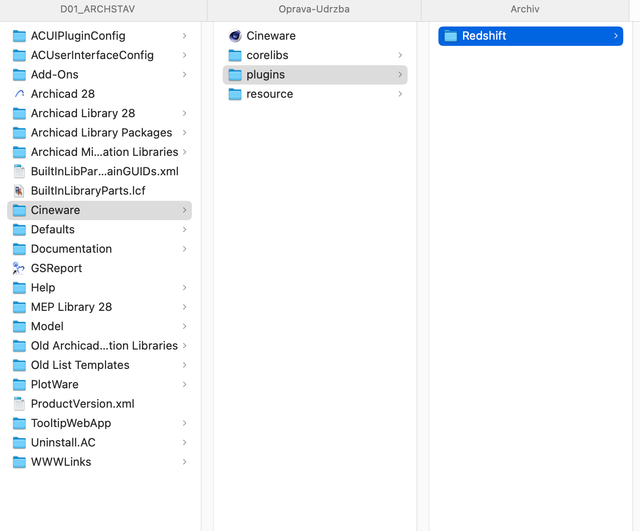640x531 pixels.
Task: Expand the Archicad Library 28 chevron
Action: 184,113
